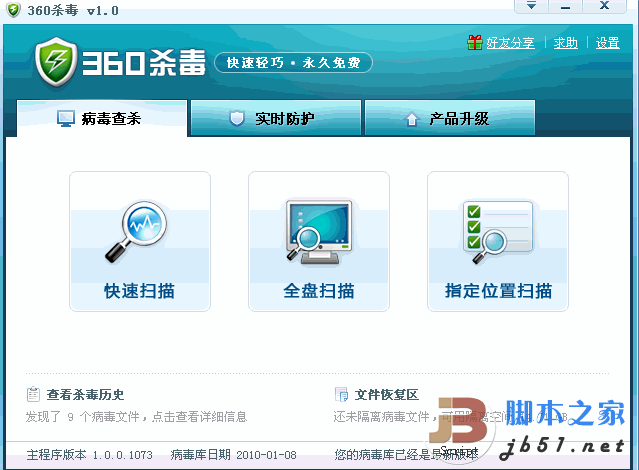
Task: Click the shield icon on 实时防护 tab
Action: point(237,119)
